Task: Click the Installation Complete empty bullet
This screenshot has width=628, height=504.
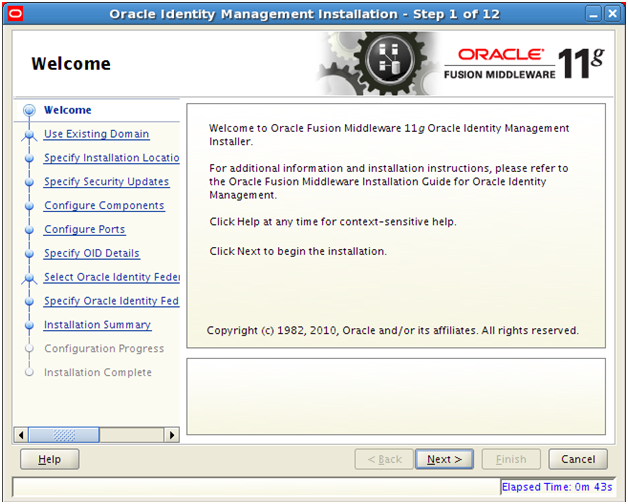Action: coord(29,372)
